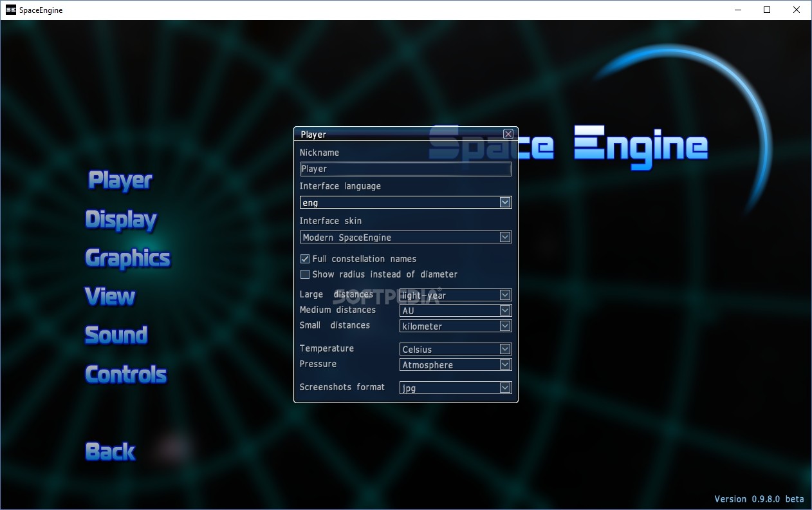The height and width of the screenshot is (510, 812).
Task: Open the Graphics settings menu
Action: 127,258
